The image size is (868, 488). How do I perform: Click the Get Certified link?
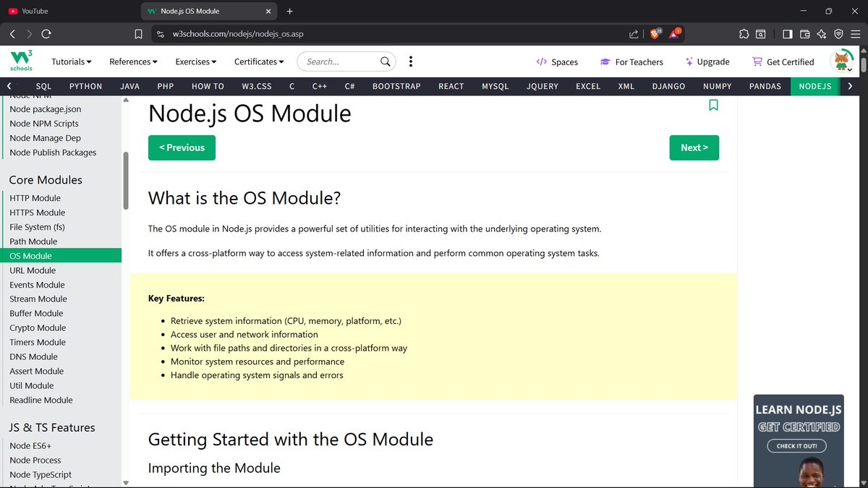tap(783, 62)
